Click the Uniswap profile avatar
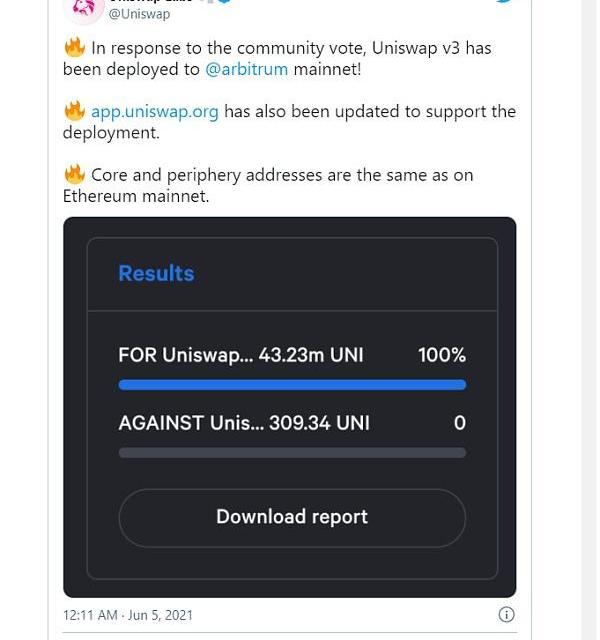Screen dimensions: 600x640 tap(84, 8)
